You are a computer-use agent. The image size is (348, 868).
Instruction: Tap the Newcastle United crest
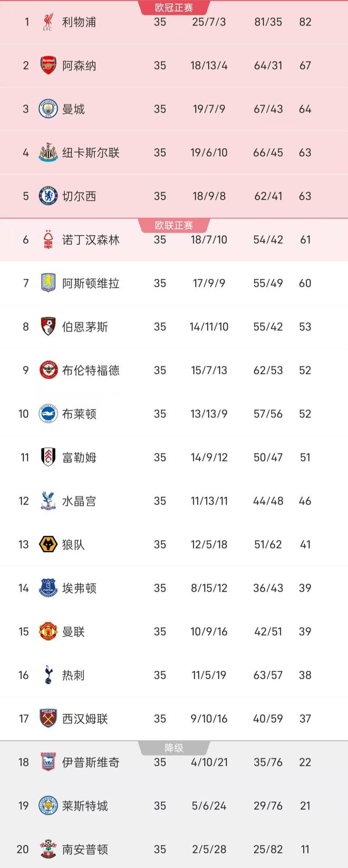(48, 152)
